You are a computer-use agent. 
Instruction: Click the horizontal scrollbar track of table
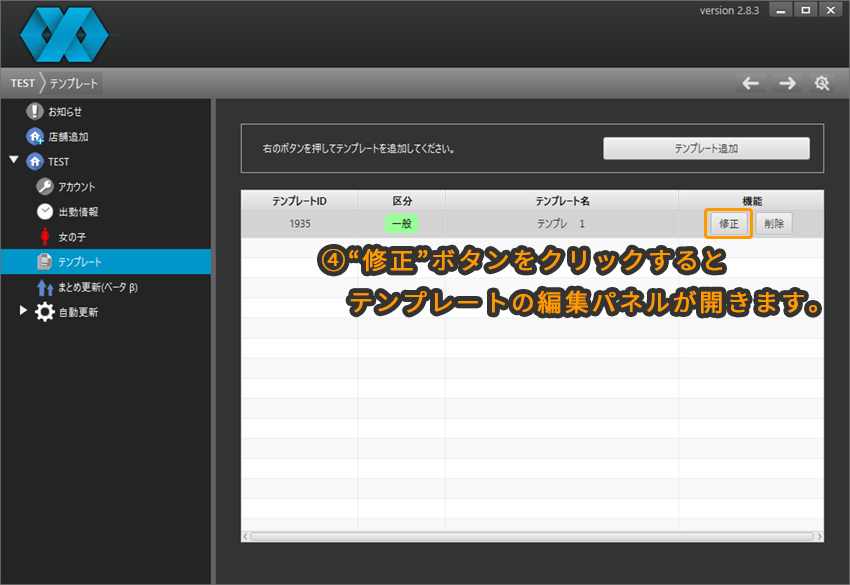pos(532,536)
